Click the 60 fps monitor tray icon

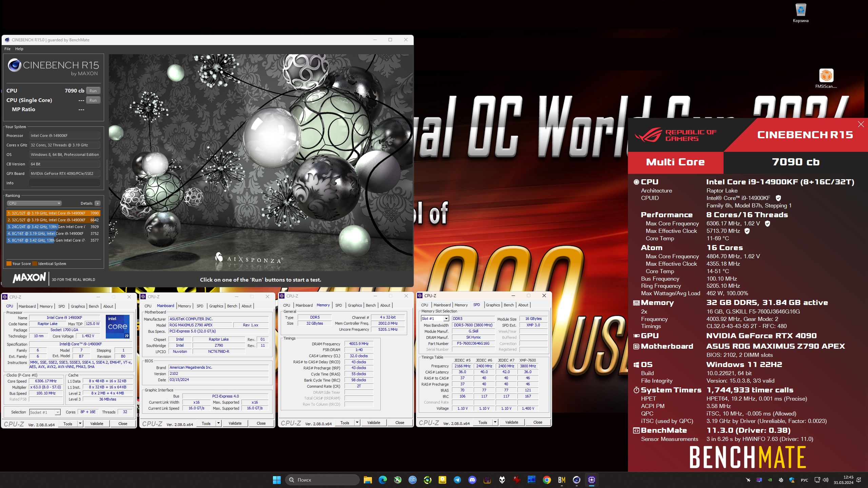(x=759, y=480)
